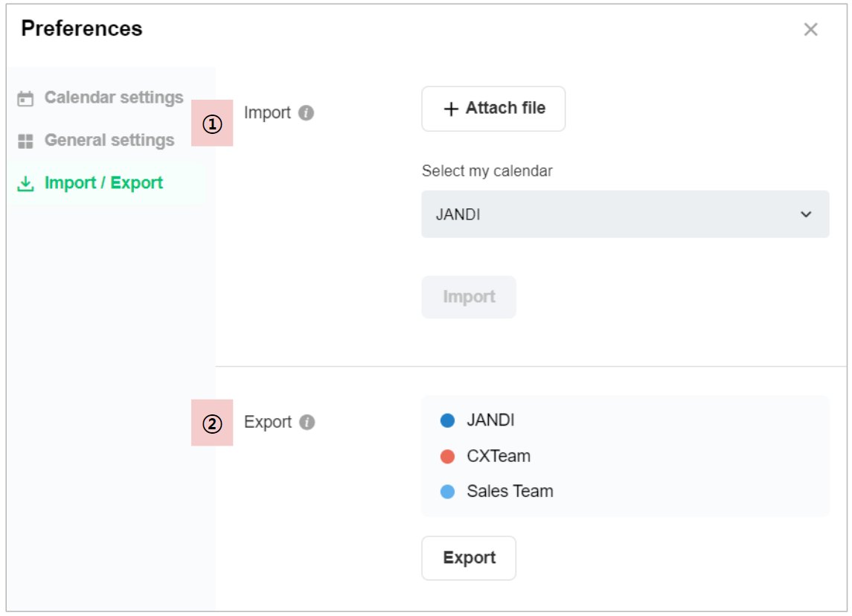
Task: Select the Import / Export tab
Action: point(103,184)
